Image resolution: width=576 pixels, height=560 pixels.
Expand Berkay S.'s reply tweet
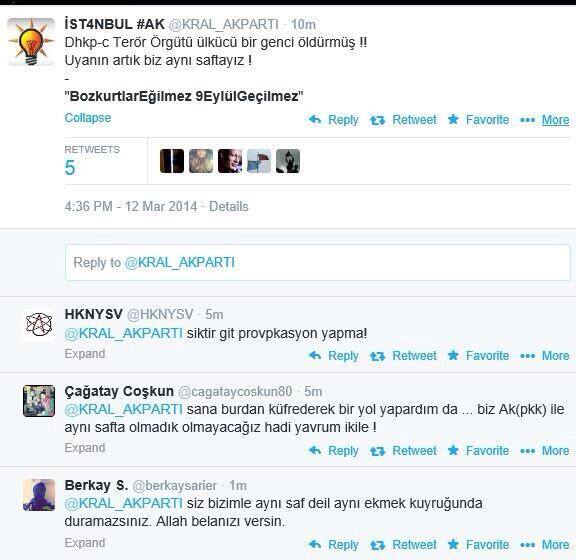coord(85,542)
